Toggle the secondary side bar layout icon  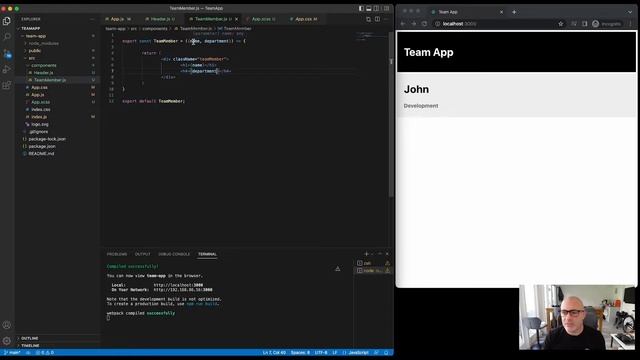[x=376, y=8]
